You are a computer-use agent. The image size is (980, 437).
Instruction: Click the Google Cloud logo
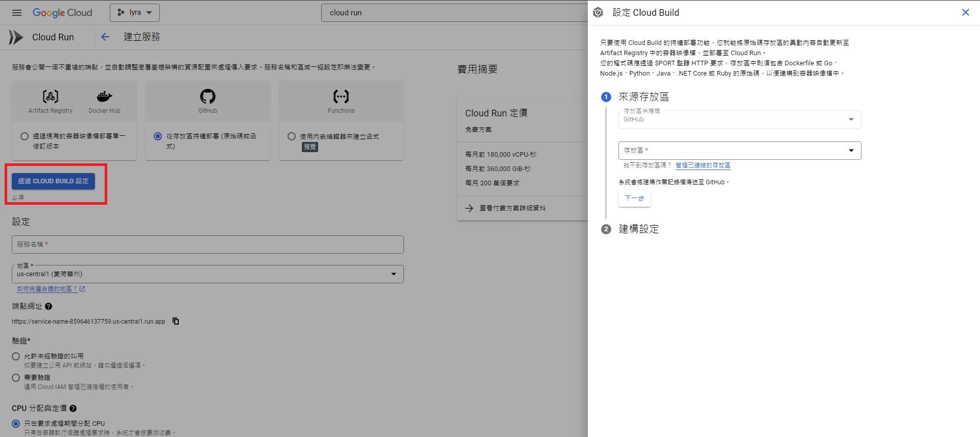pyautogui.click(x=62, y=13)
